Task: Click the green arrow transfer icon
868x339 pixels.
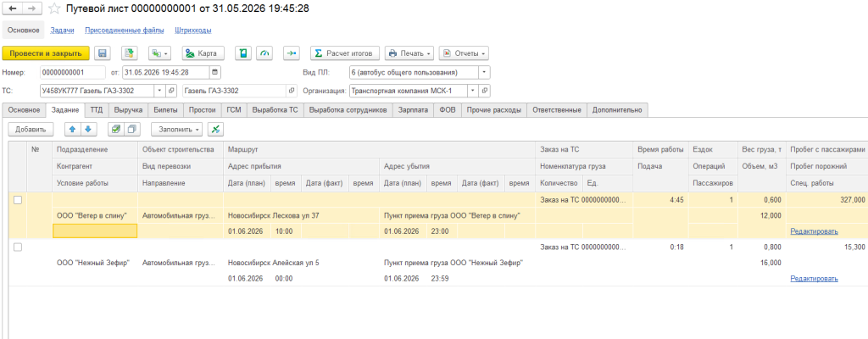Action: (x=291, y=53)
